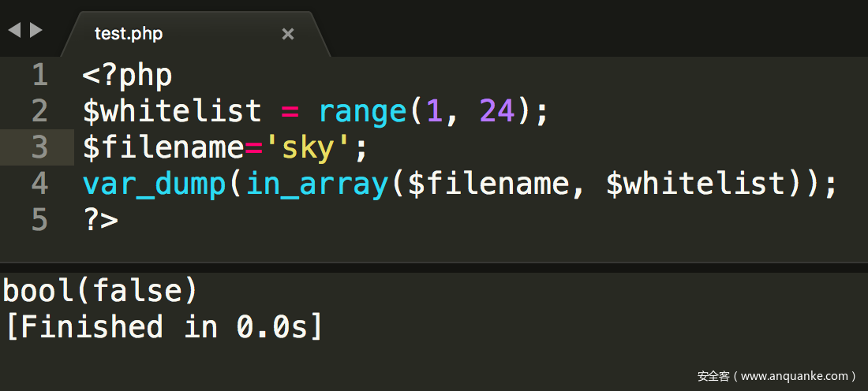
Task: Click the bool(false) output line
Action: 100,291
